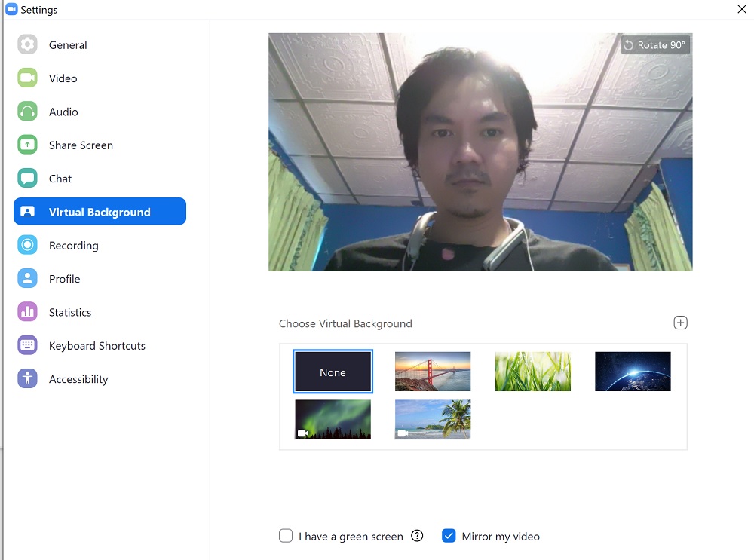The image size is (754, 560).
Task: Click the 'Mirror my video' label text
Action: tap(501, 537)
